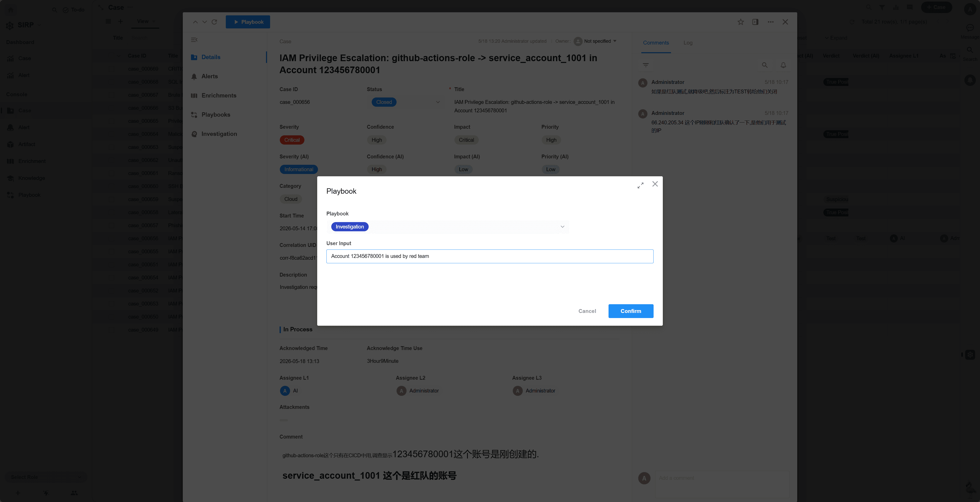This screenshot has height=502, width=980.
Task: Open the case_000668 row in list
Action: (143, 82)
